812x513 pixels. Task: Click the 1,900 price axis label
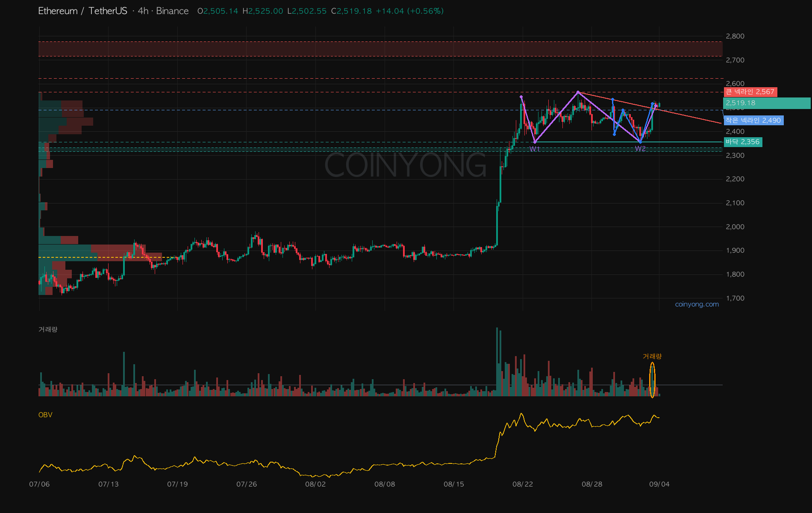735,251
